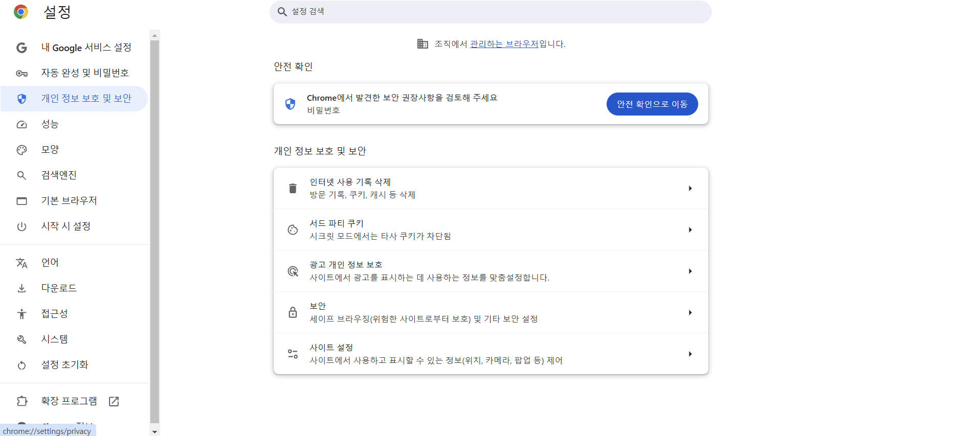Image resolution: width=980 pixels, height=436 pixels.
Task: Click the download arrow icon
Action: (x=21, y=288)
